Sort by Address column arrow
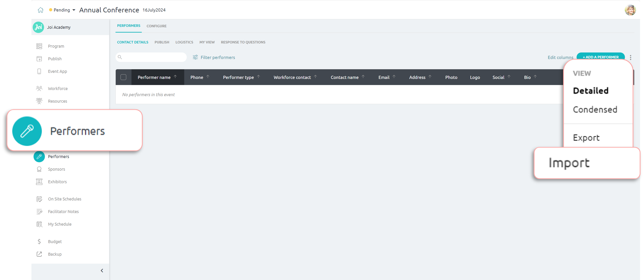 pyautogui.click(x=430, y=77)
